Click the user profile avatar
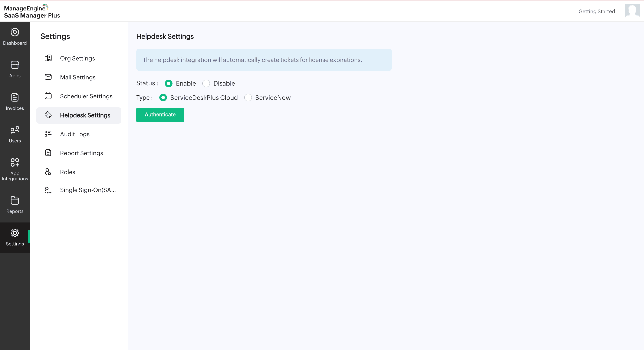Viewport: 644px width, 350px height. pos(632,11)
